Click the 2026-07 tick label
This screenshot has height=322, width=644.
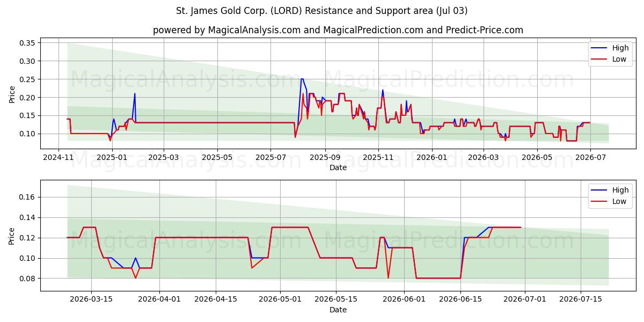[590, 157]
